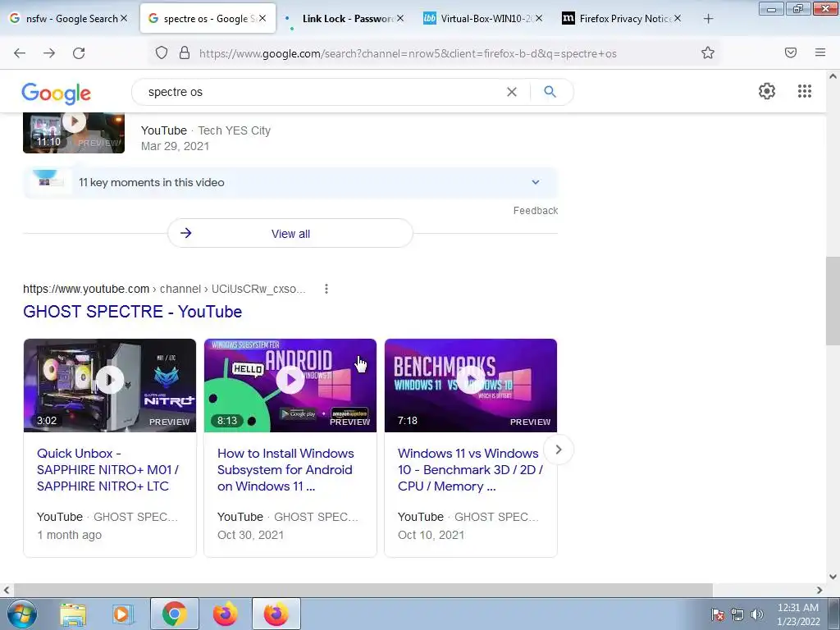
Task: Clear the Google search box text
Action: point(512,92)
